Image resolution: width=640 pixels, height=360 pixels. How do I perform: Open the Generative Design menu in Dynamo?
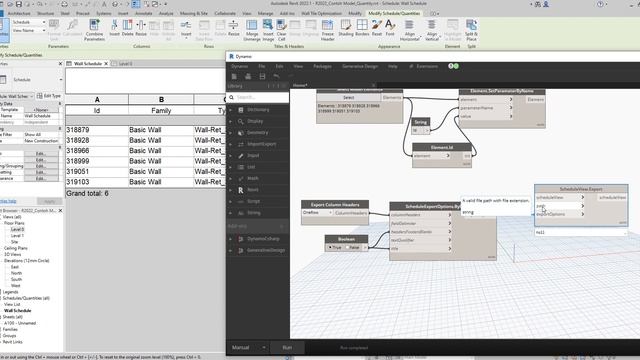point(360,66)
